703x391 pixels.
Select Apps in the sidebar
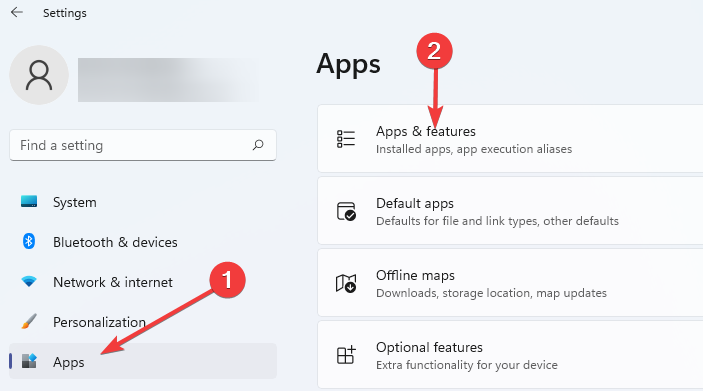tap(143, 361)
